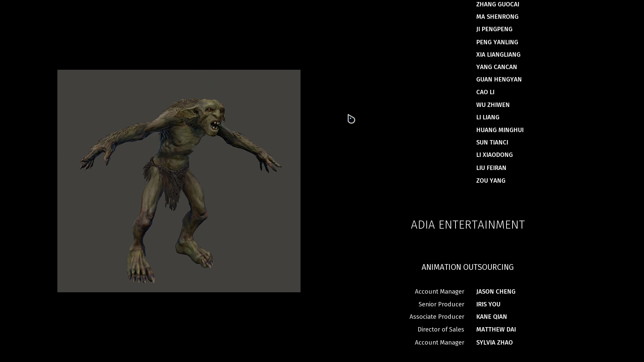Screen dimensions: 644x362
Task: Click the name ZHANG GUOCAI
Action: (497, 4)
